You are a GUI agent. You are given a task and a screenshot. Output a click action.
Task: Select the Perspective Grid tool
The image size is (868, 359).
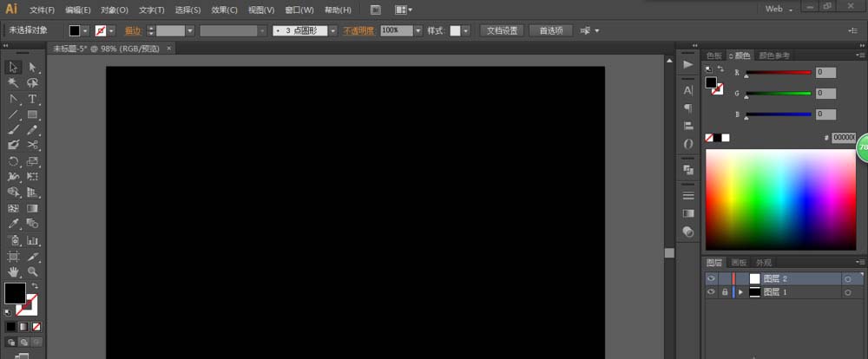tap(33, 193)
